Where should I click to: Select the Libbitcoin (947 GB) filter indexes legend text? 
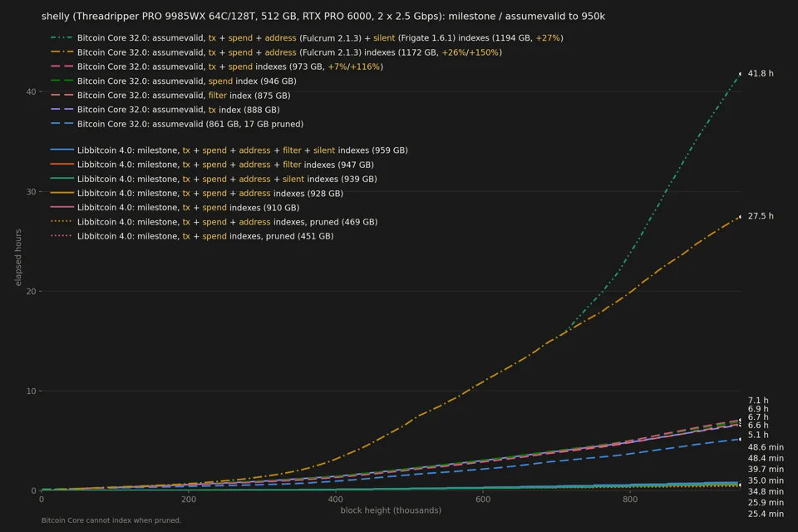[x=225, y=165]
